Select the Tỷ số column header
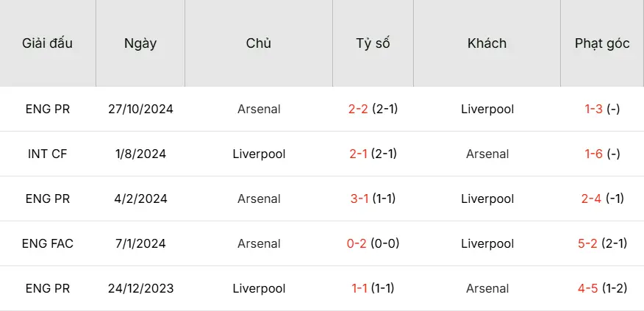644x311 pixels. (373, 43)
